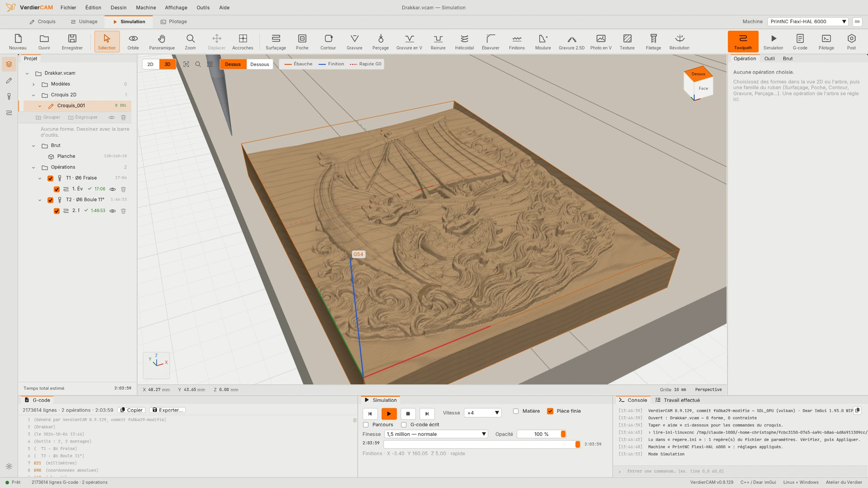Enable the G-code écrit checkbox
Screen dimensions: 868x488
coord(404,425)
